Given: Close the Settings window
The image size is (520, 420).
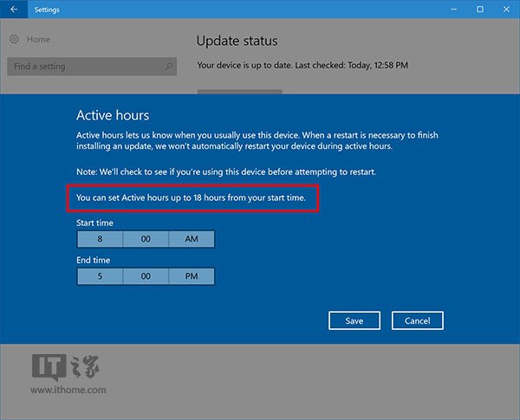Looking at the screenshot, I should point(506,9).
